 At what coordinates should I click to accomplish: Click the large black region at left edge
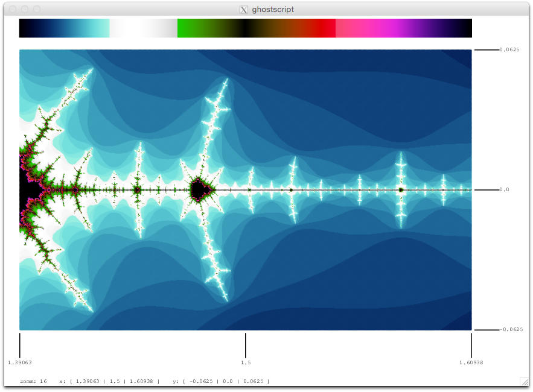tap(29, 189)
